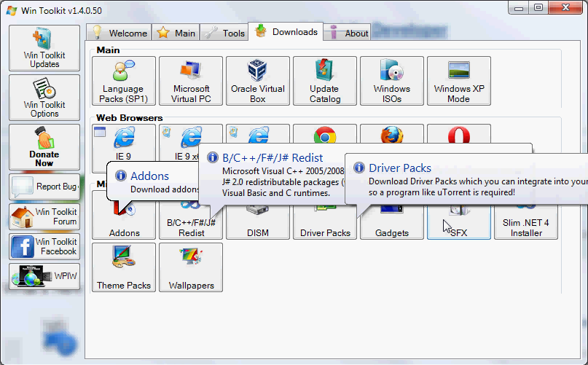
Task: Click the third Internet Explorer icon
Action: (258, 134)
